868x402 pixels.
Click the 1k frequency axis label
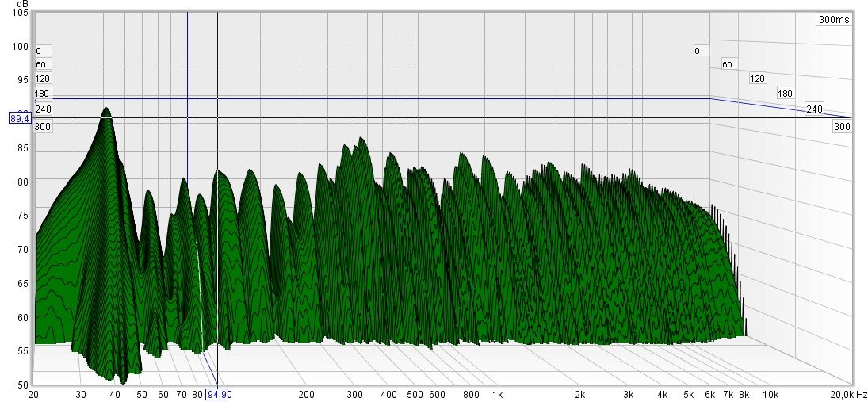(x=498, y=395)
